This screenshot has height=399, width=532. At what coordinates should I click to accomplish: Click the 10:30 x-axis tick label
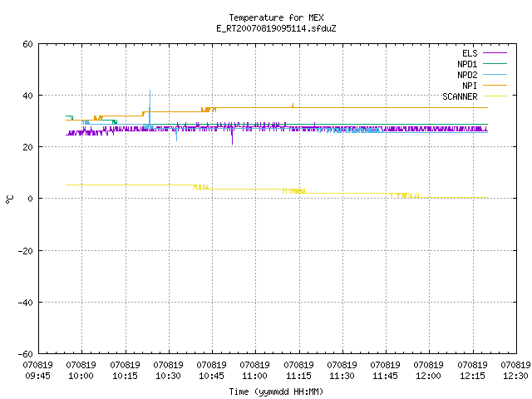click(168, 376)
